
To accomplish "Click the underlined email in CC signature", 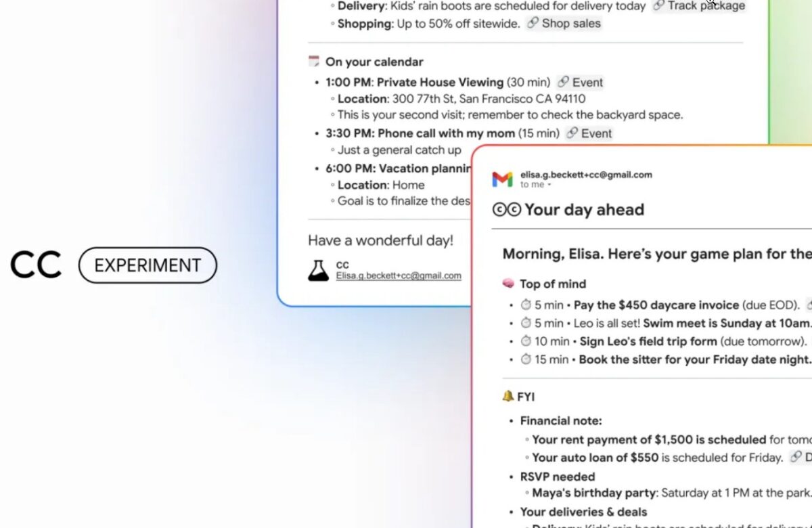I will click(x=399, y=276).
